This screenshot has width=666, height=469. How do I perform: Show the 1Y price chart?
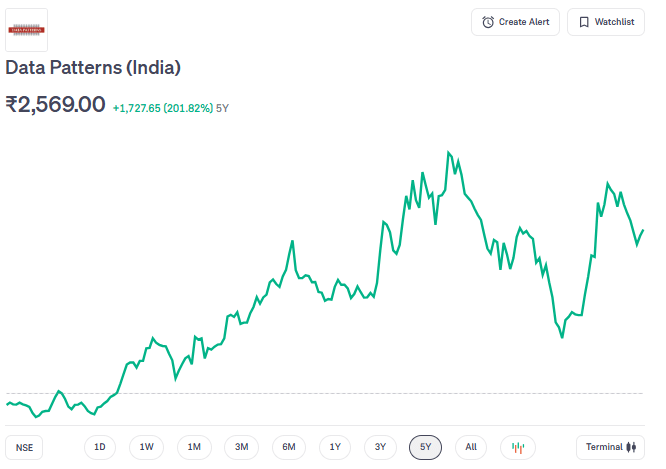[x=335, y=447]
